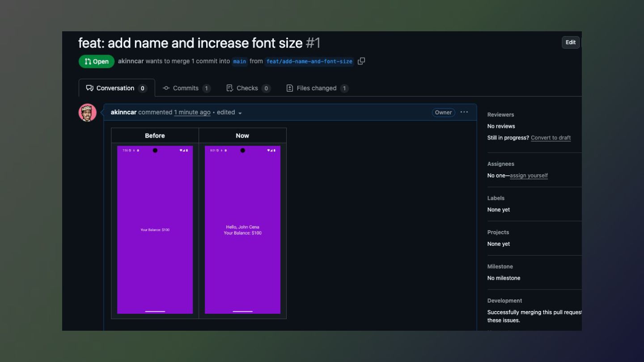Open the Before screenshot image

point(155,230)
